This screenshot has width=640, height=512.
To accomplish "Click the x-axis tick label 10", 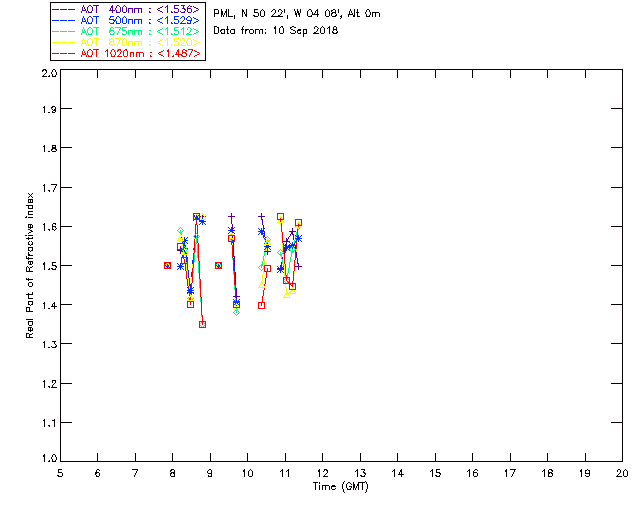I will (247, 473).
